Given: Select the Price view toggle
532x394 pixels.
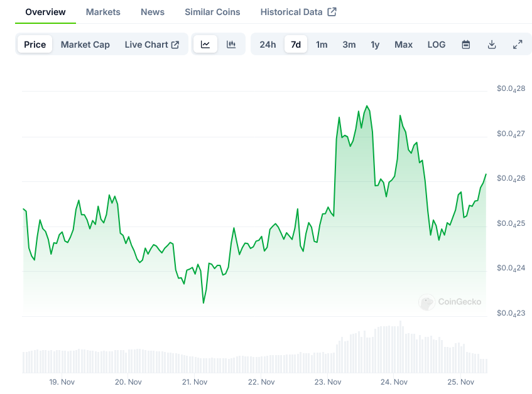Looking at the screenshot, I should [35, 45].
